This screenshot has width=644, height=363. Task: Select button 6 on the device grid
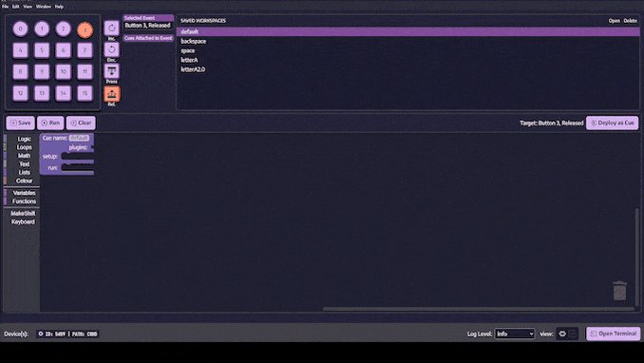[64, 50]
